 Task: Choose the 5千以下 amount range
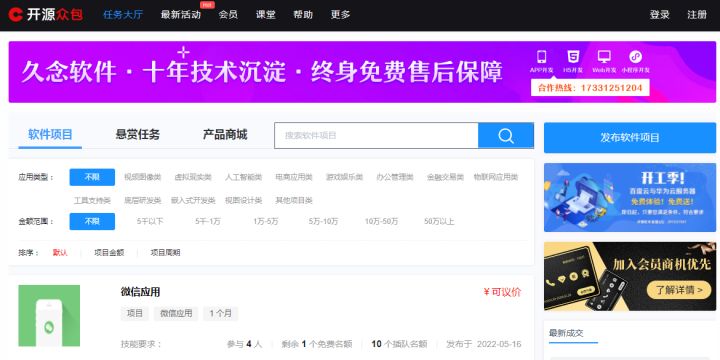tap(150, 221)
